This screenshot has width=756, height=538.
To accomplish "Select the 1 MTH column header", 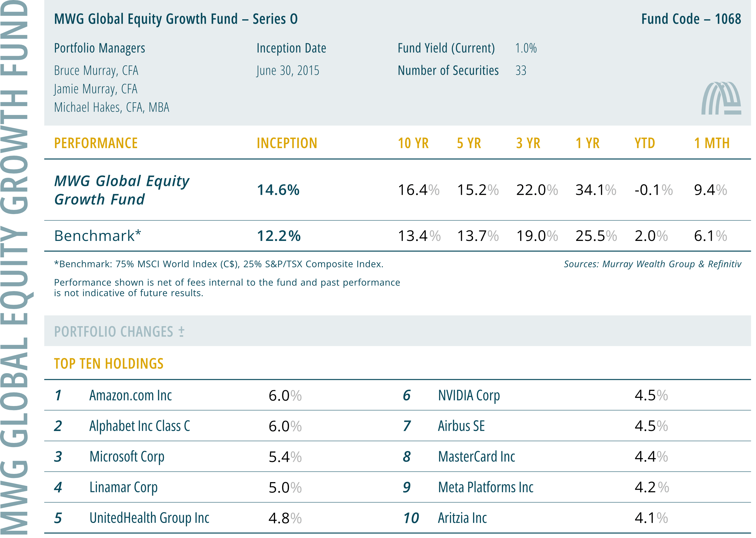I will [711, 143].
